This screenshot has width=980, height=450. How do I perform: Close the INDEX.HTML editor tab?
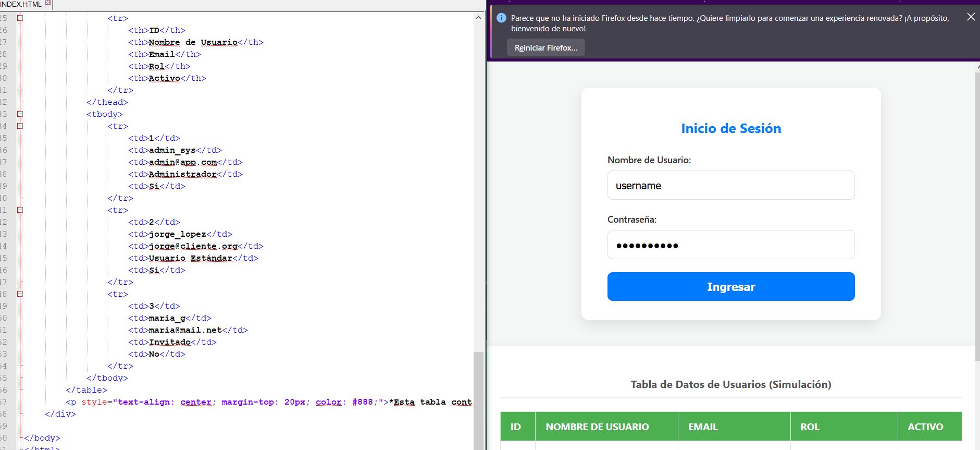tap(48, 3)
